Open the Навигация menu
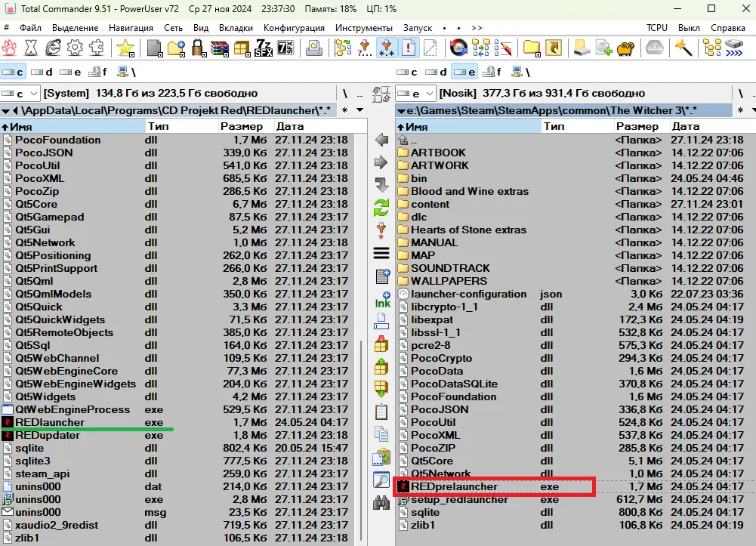The width and height of the screenshot is (756, 546). [x=131, y=28]
